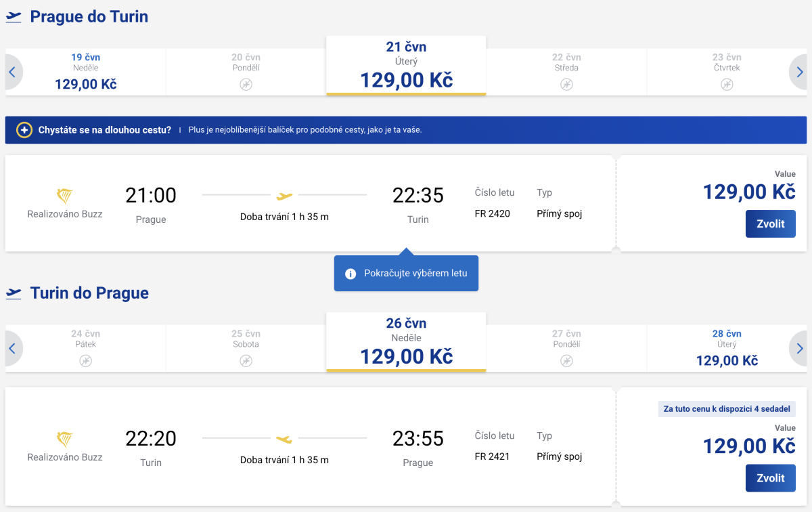This screenshot has width=812, height=512.
Task: Select 19 čvn Neděle outbound date
Action: 86,72
